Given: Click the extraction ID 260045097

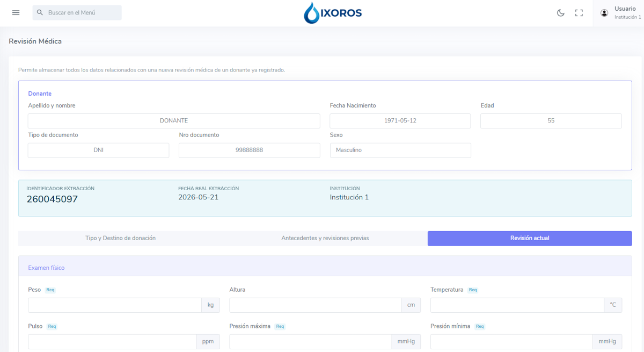Looking at the screenshot, I should (52, 199).
